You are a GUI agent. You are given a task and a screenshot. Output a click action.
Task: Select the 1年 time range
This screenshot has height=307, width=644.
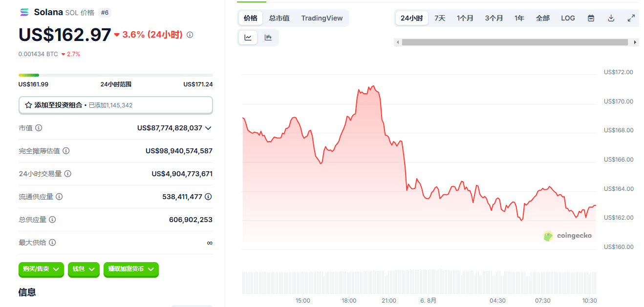click(x=519, y=18)
